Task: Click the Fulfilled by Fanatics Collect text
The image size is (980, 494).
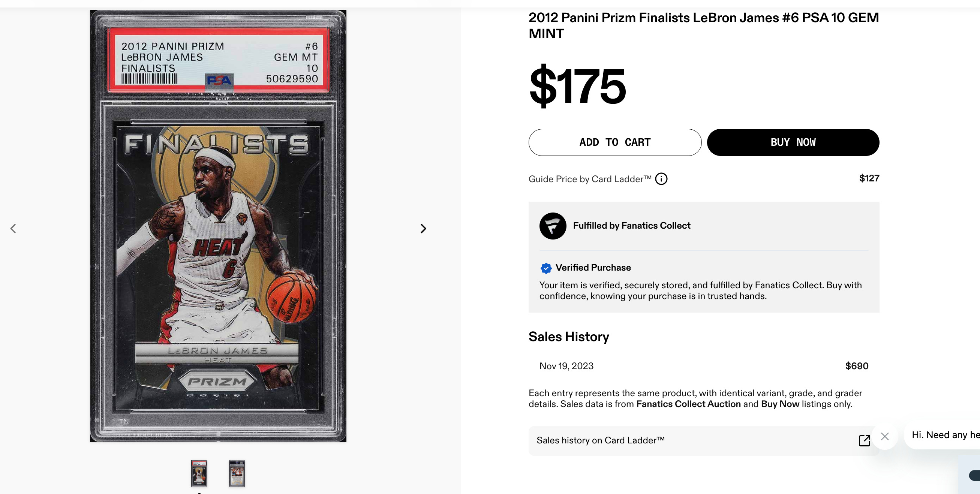Action: point(631,226)
